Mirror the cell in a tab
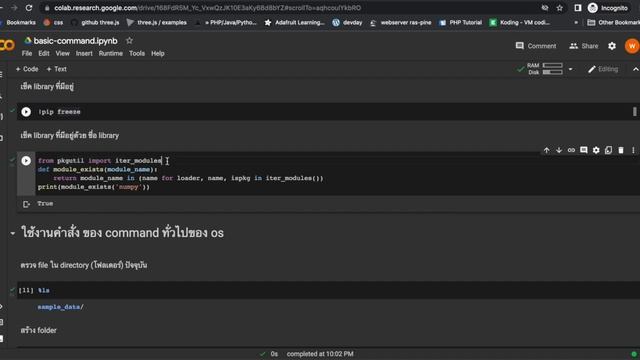This screenshot has height=360, width=640. (x=608, y=150)
